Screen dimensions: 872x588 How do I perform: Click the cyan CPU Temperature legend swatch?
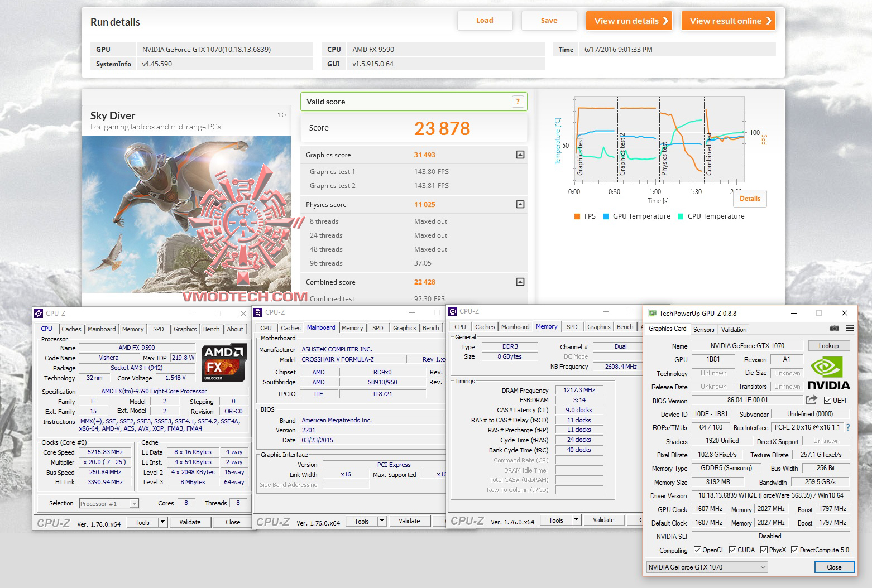(x=681, y=216)
